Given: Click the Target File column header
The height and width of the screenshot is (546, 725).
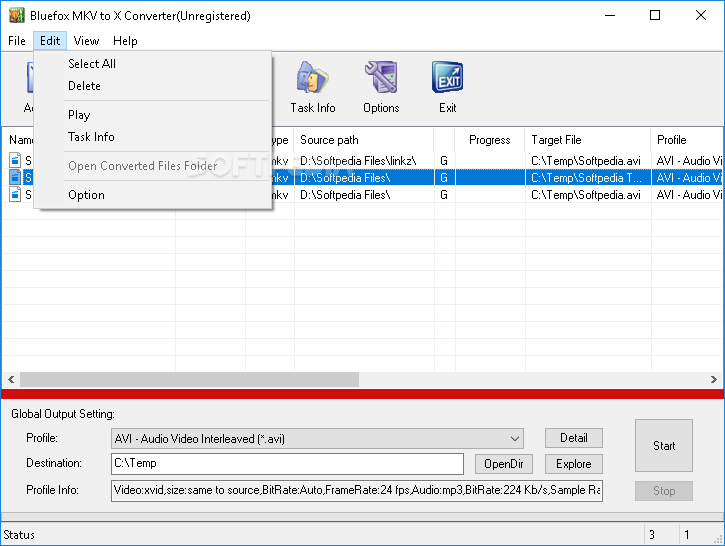Looking at the screenshot, I should 588,140.
